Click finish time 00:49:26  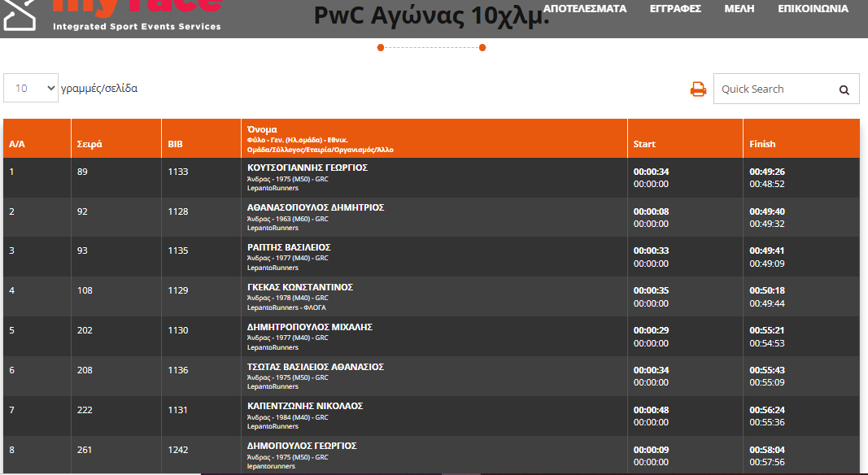pos(766,172)
